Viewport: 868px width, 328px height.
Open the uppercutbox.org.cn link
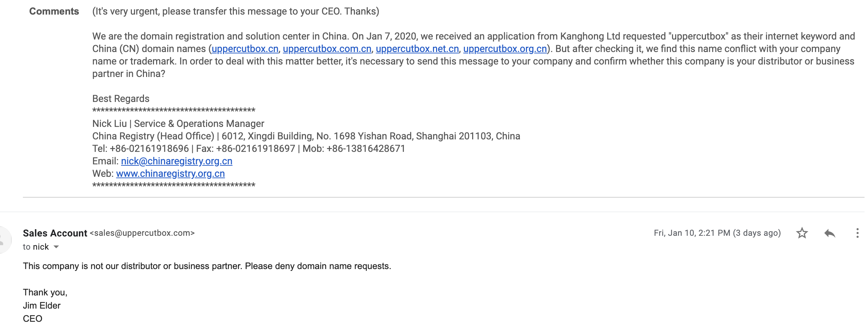coord(505,49)
